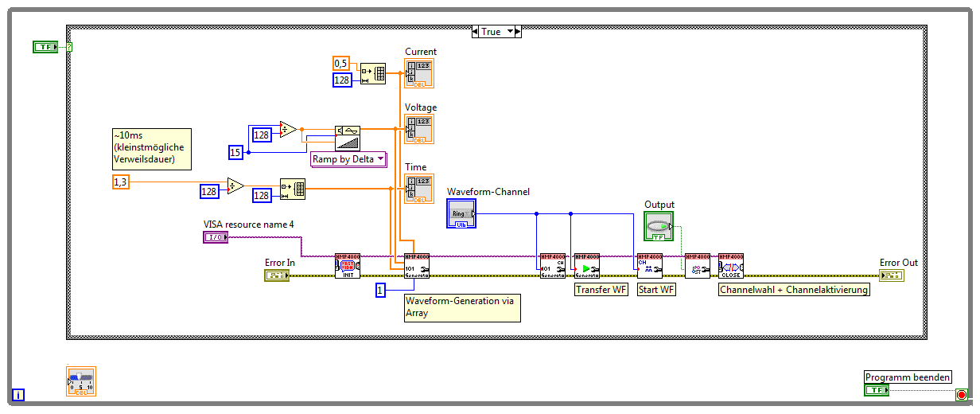Click 128 constant left of lower divide node
Image resolution: width=980 pixels, height=414 pixels.
[209, 190]
